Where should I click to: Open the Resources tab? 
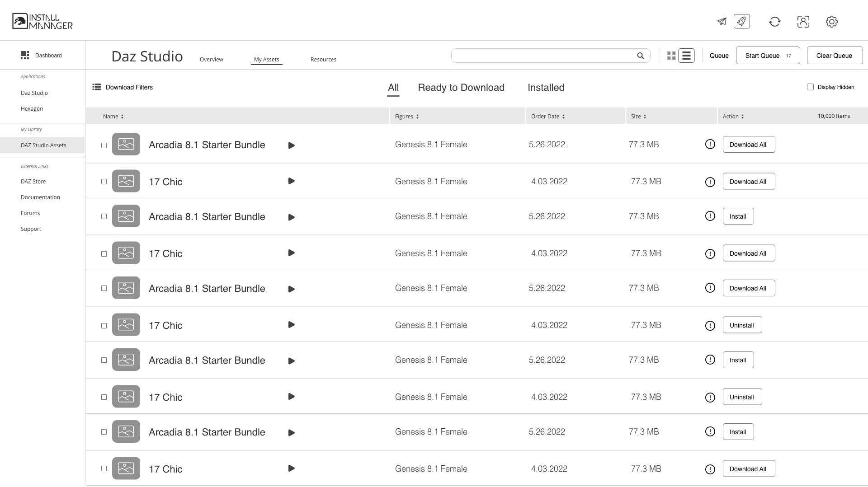(323, 59)
